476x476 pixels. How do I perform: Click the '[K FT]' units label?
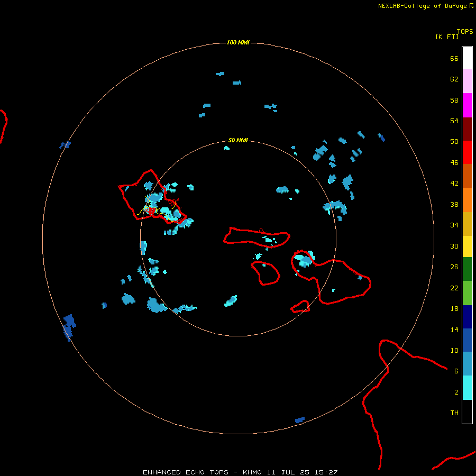[x=447, y=36]
